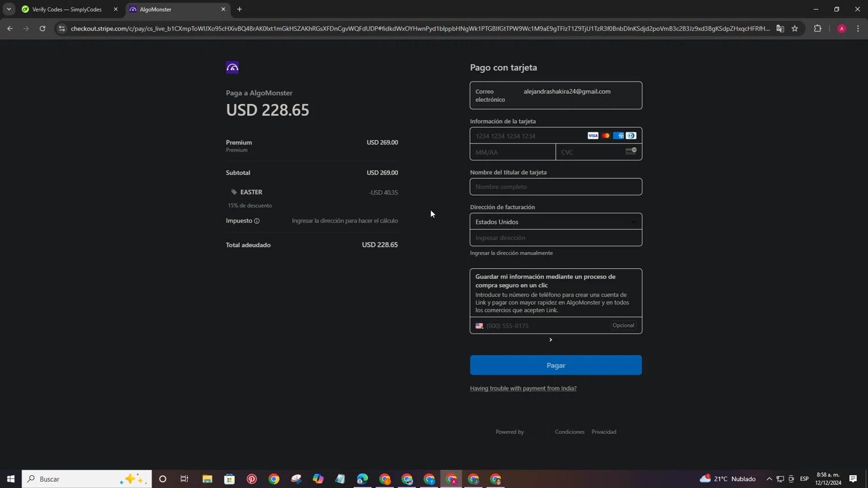The image size is (868, 488).
Task: Click the Windows Buscar search box
Action: click(x=87, y=479)
